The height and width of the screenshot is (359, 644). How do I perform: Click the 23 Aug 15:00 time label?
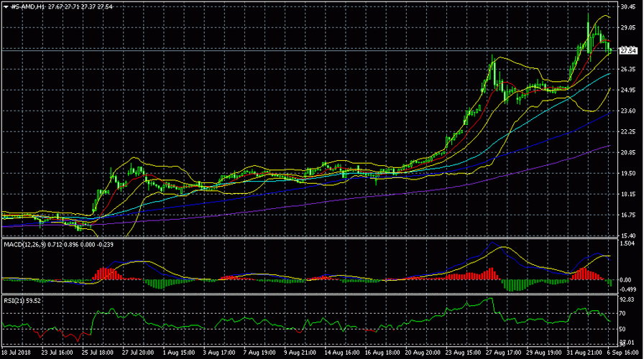(x=463, y=353)
